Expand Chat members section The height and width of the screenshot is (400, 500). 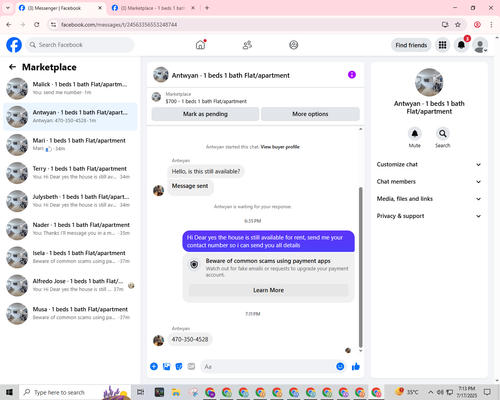[429, 182]
